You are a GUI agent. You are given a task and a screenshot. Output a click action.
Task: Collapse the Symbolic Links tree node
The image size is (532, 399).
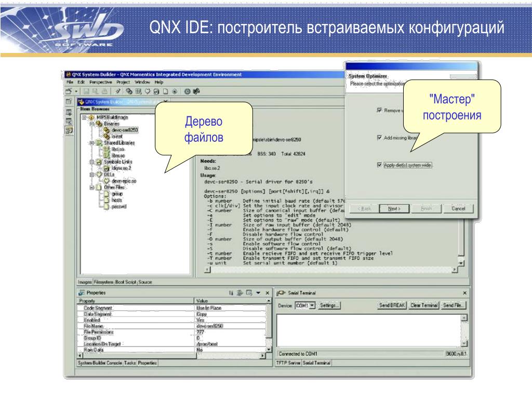91,162
